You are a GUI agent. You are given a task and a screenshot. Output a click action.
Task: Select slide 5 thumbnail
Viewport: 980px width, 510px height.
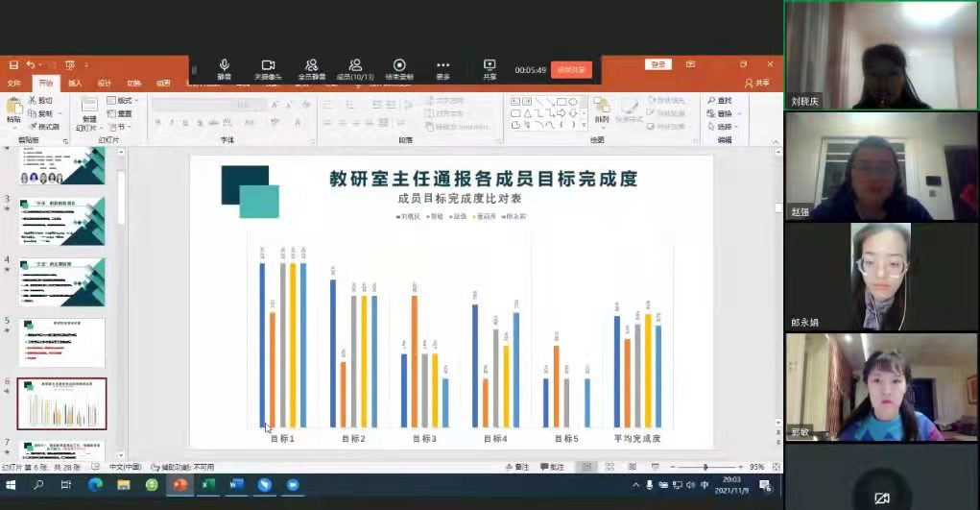point(61,343)
